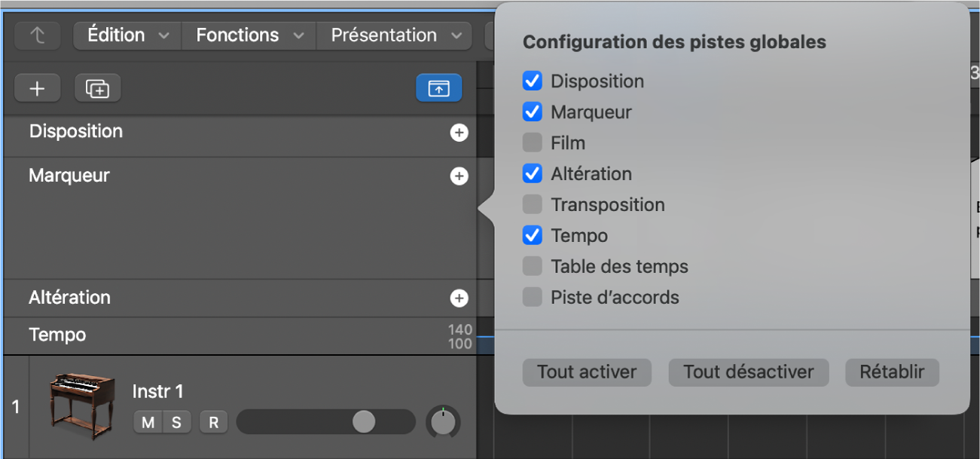Click the Instr 1 keyboard instrument icon
The image size is (980, 459).
click(81, 407)
